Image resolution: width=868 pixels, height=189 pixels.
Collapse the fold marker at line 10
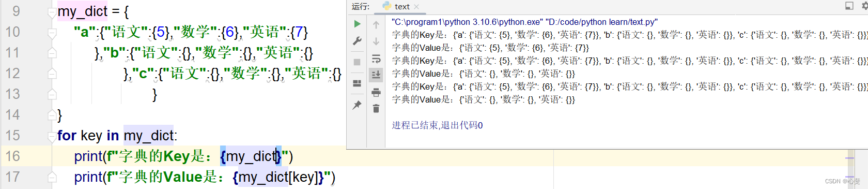click(52, 33)
